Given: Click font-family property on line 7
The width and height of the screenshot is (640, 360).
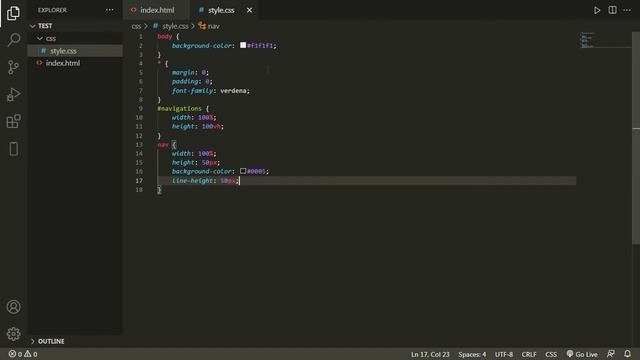Looking at the screenshot, I should pos(192,91).
